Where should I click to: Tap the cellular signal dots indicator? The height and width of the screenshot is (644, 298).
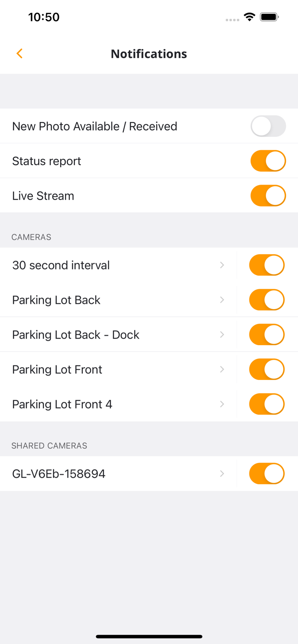[232, 19]
